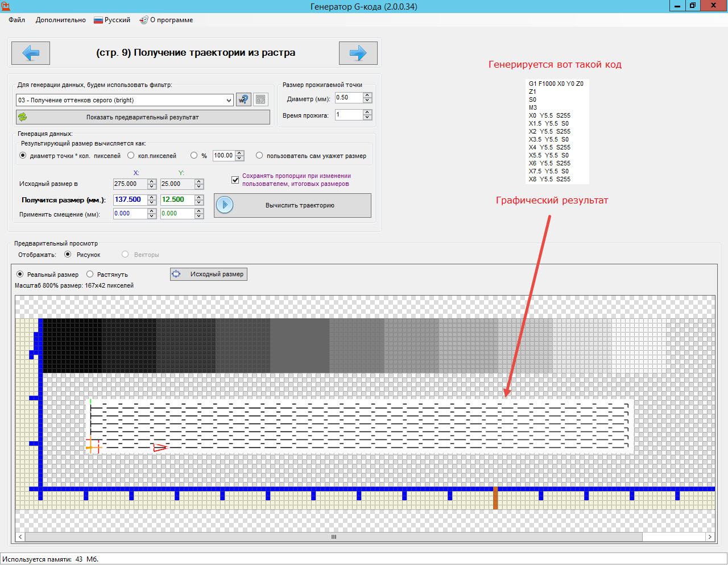Open filter help icon next to dropdown
Image resolution: width=728 pixels, height=565 pixels.
[243, 99]
